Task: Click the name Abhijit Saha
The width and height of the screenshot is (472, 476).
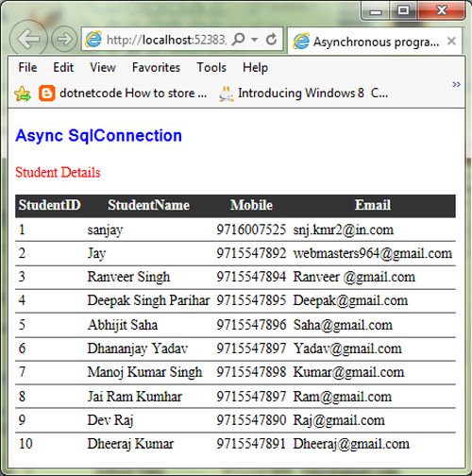Action: (123, 325)
